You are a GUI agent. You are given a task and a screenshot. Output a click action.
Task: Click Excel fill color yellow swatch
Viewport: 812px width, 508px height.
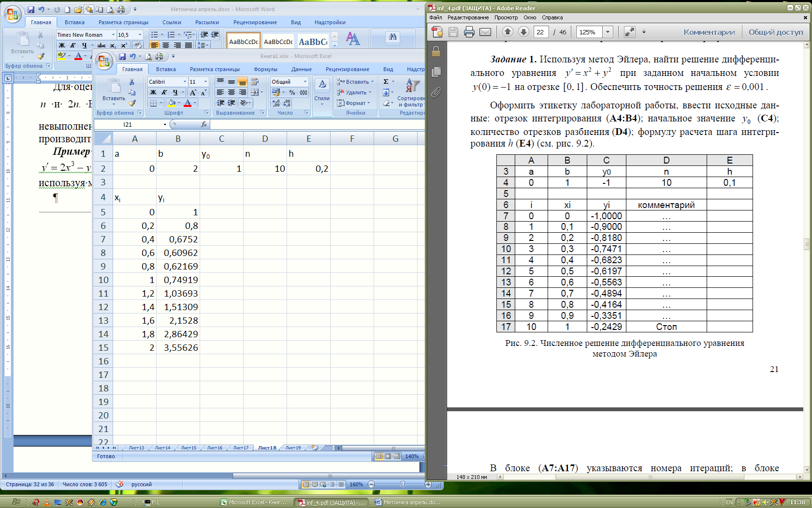172,103
